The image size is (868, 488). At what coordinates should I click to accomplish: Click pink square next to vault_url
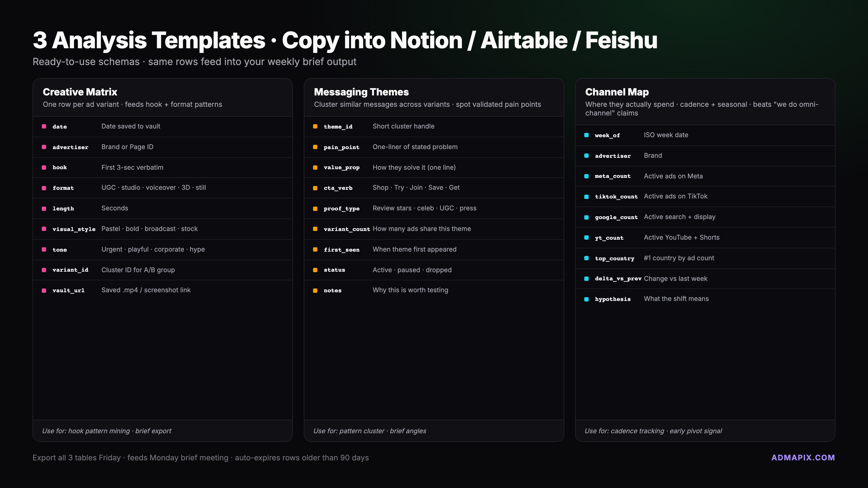tap(44, 290)
